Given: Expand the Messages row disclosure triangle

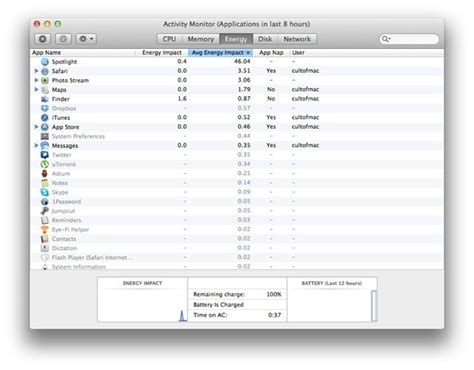Looking at the screenshot, I should point(36,146).
